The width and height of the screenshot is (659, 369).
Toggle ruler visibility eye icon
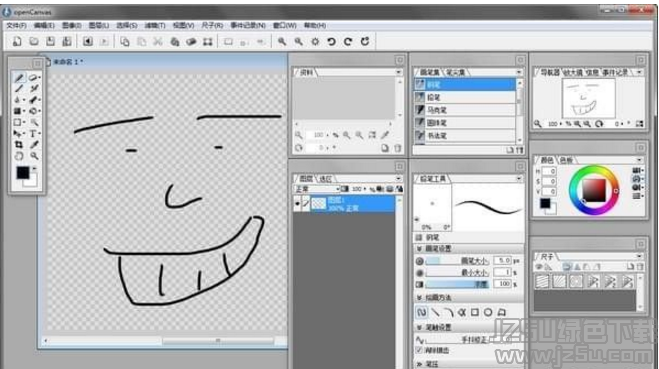(539, 267)
